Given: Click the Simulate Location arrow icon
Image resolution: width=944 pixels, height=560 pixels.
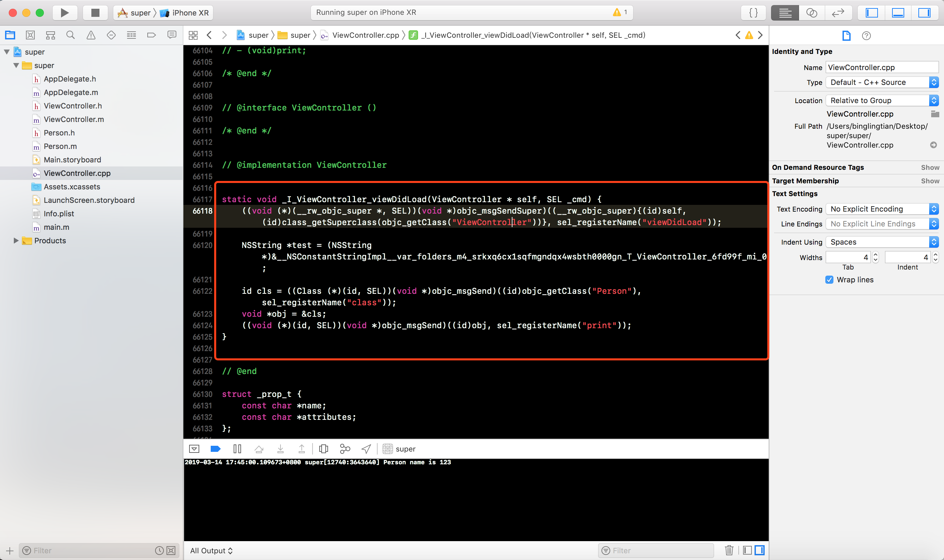Looking at the screenshot, I should coord(366,449).
